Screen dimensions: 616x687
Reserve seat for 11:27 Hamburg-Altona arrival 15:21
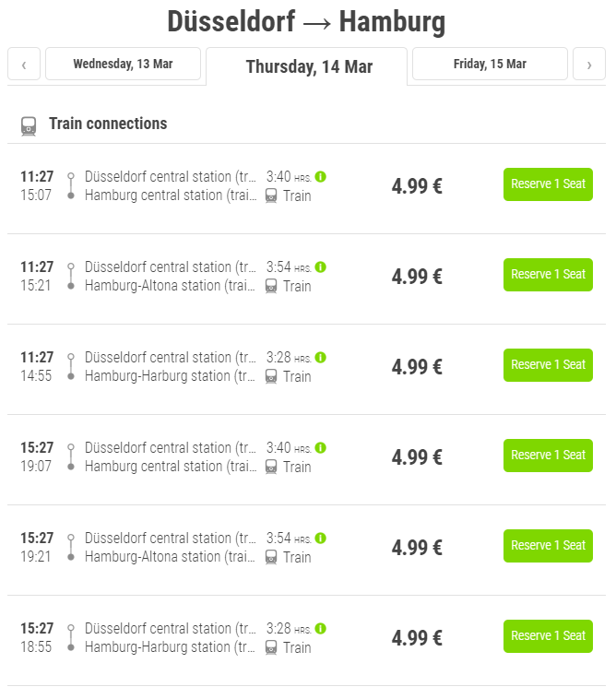548,275
